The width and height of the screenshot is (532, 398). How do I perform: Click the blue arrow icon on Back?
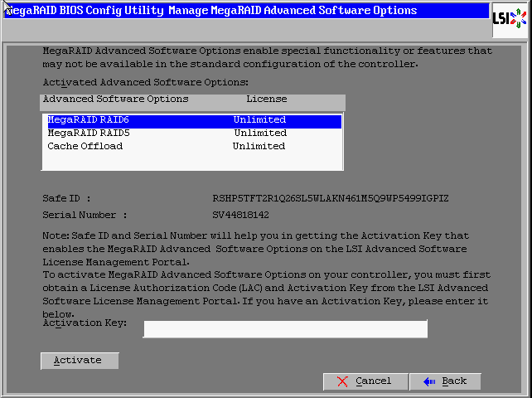click(428, 381)
